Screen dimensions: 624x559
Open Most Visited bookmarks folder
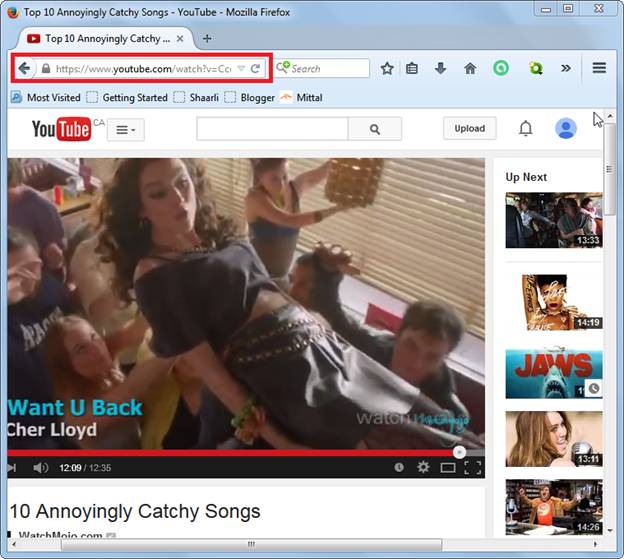point(46,97)
